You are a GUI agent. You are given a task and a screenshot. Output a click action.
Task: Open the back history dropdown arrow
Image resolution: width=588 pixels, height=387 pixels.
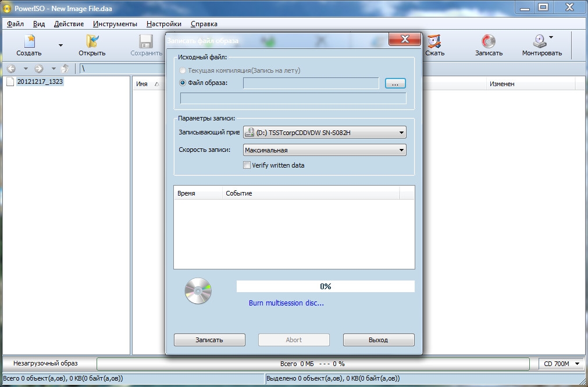pyautogui.click(x=26, y=68)
